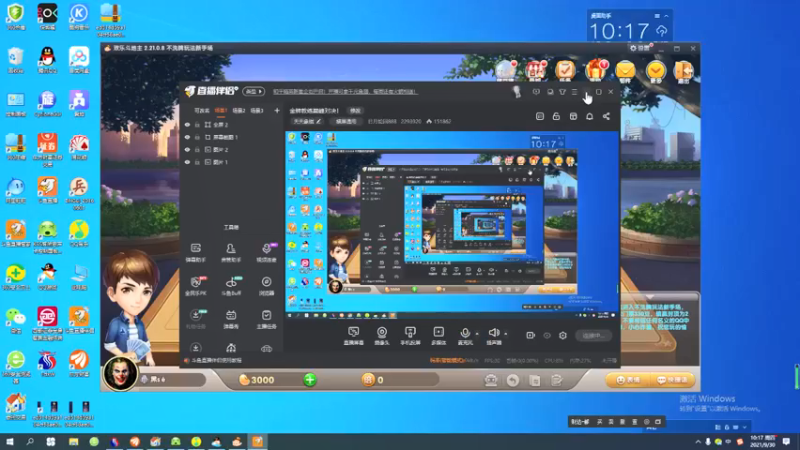The height and width of the screenshot is (450, 800).
Task: Click the pencil-edit pill under room title
Action: (307, 121)
